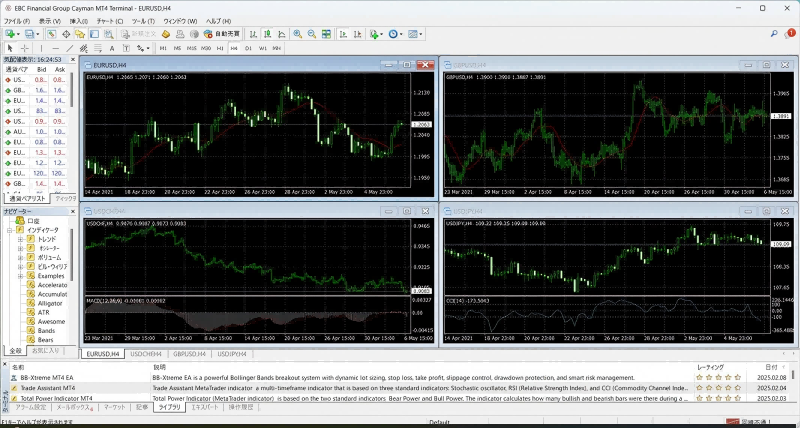
Task: Open the Strategy Tester icon
Action: point(109,34)
